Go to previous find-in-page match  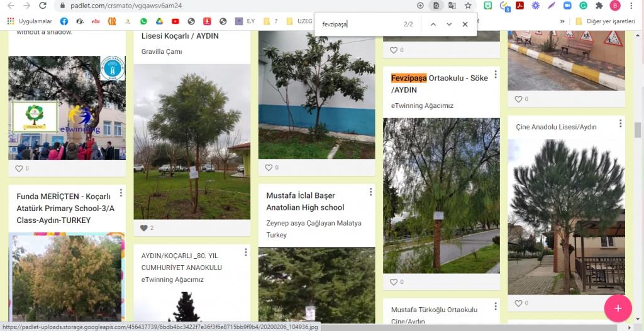[433, 24]
